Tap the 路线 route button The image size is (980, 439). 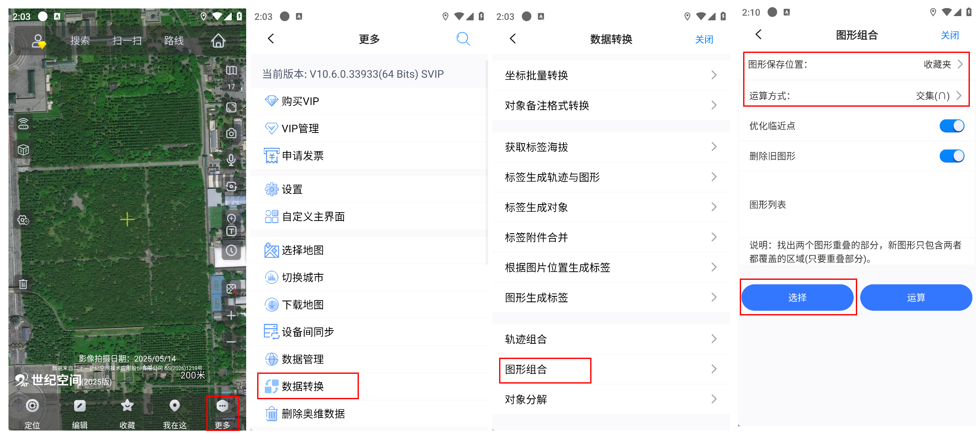[x=174, y=41]
